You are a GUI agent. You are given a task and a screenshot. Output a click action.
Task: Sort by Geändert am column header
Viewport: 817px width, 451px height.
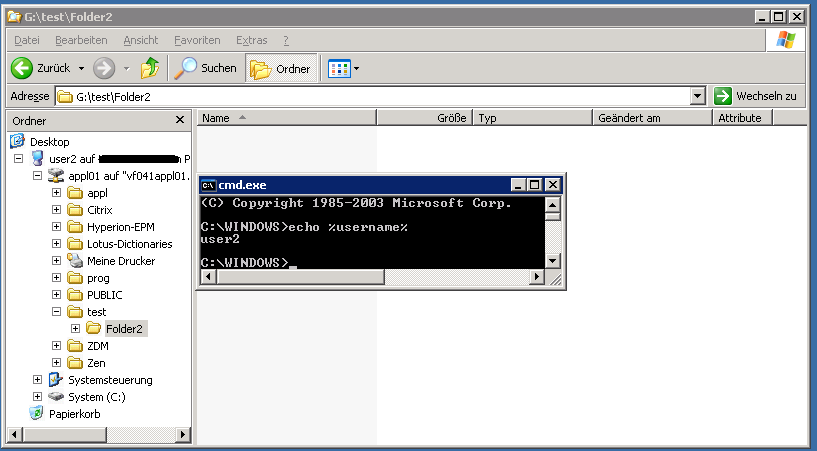click(653, 118)
